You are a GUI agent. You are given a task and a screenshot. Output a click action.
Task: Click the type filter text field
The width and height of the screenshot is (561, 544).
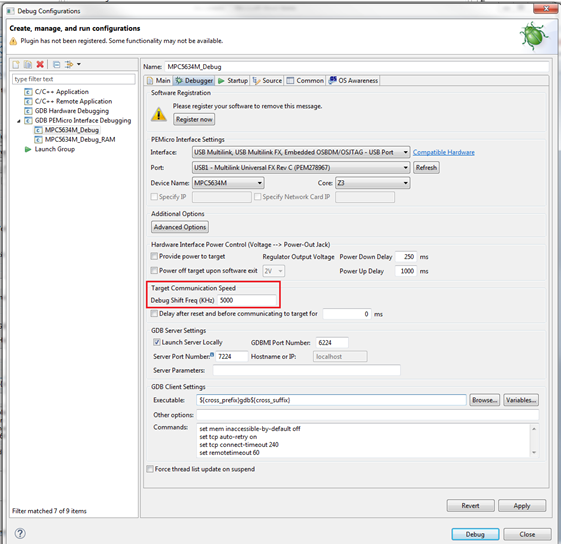pyautogui.click(x=74, y=79)
